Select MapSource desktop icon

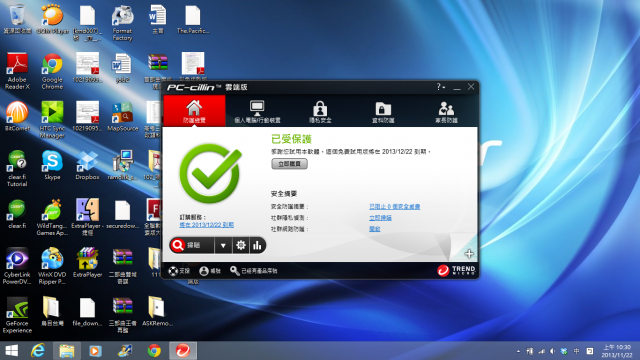[122, 116]
